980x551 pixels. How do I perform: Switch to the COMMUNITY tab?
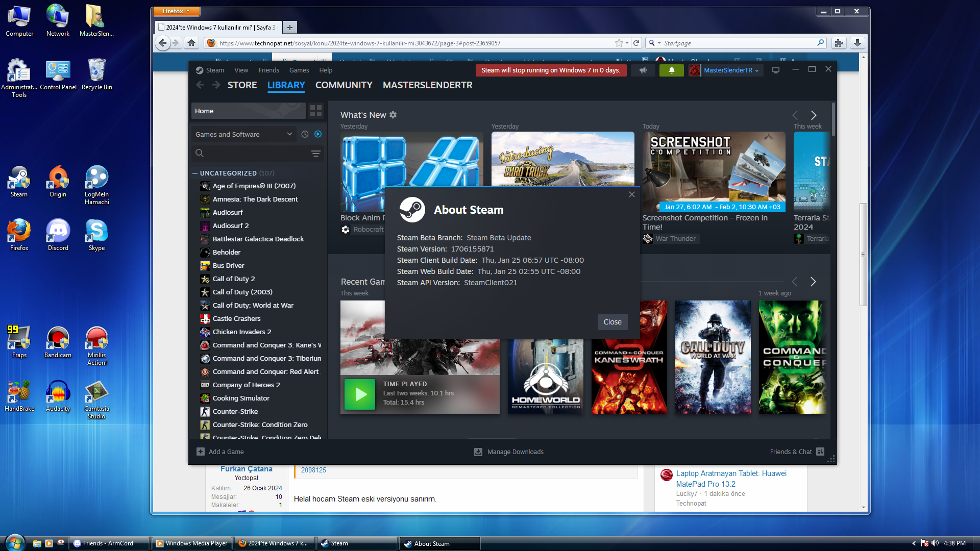[344, 85]
